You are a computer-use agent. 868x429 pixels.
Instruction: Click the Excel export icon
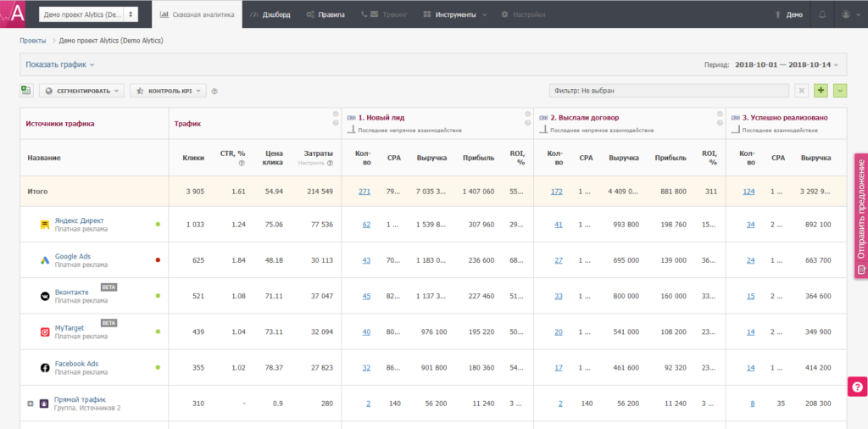[26, 91]
